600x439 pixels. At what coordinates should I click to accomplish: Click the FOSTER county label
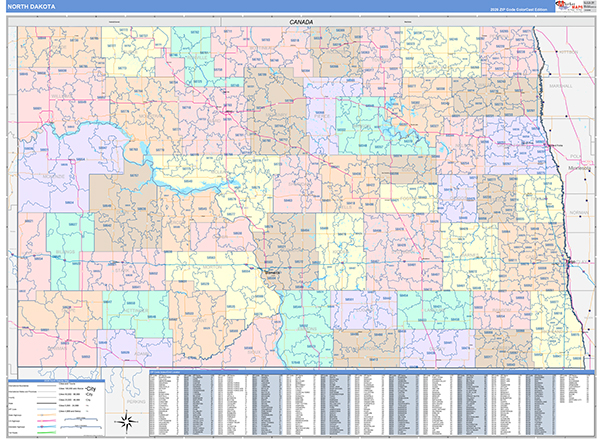pyautogui.click(x=408, y=199)
